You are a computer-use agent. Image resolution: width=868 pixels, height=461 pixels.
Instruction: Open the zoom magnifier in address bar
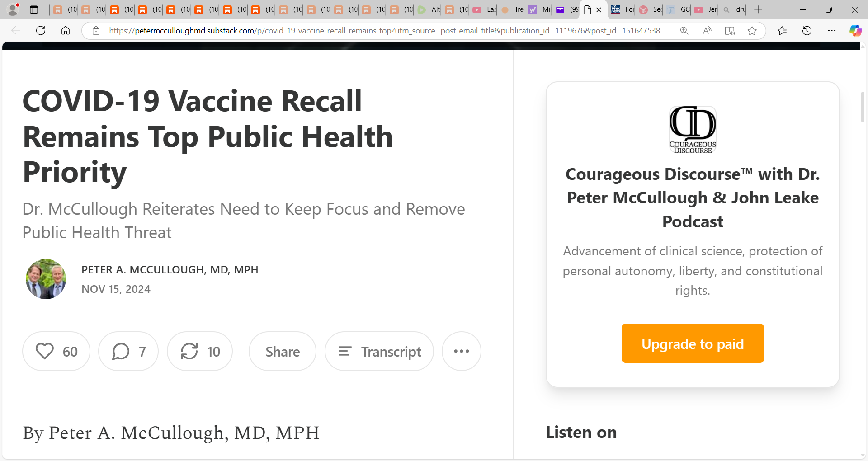(684, 31)
